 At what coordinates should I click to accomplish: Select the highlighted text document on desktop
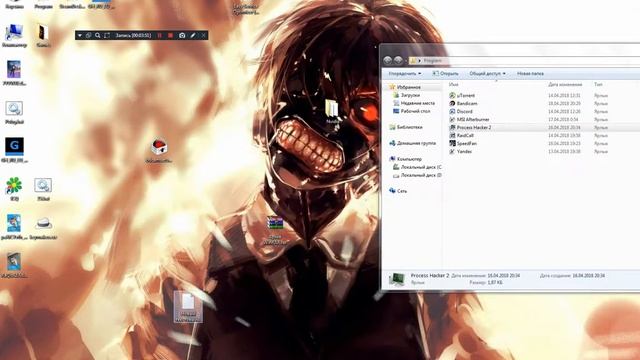[188, 307]
